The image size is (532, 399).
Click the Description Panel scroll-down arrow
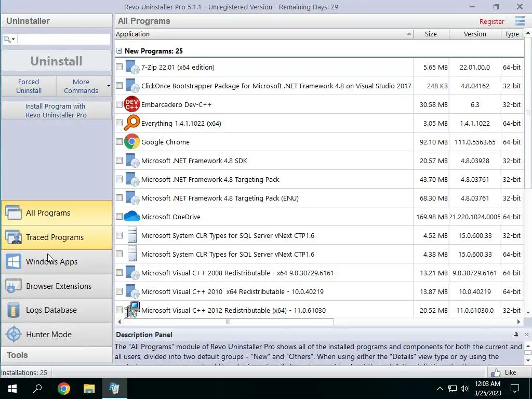pos(528,361)
